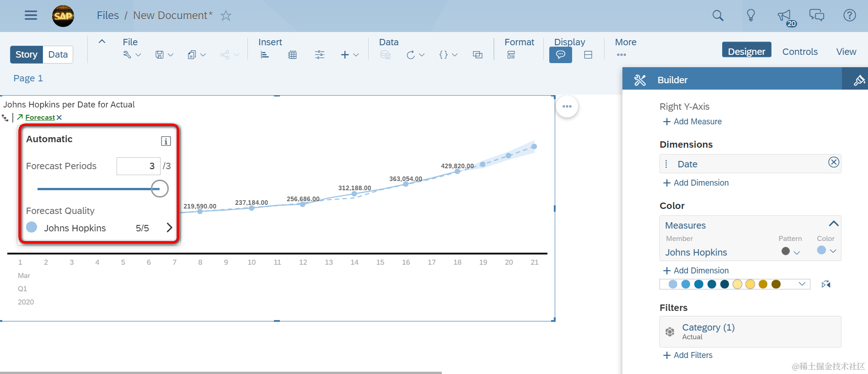Click the curly braces formula icon
Screen dimensions: 868x374
(x=443, y=55)
